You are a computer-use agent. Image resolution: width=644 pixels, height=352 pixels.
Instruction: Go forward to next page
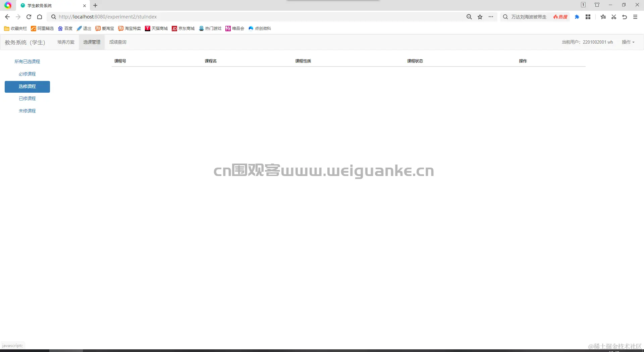click(18, 17)
